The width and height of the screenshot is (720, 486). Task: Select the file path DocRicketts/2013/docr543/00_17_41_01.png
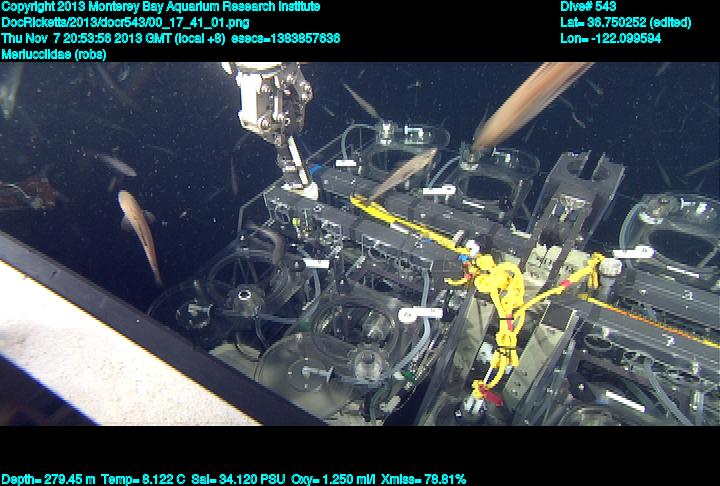tap(125, 23)
